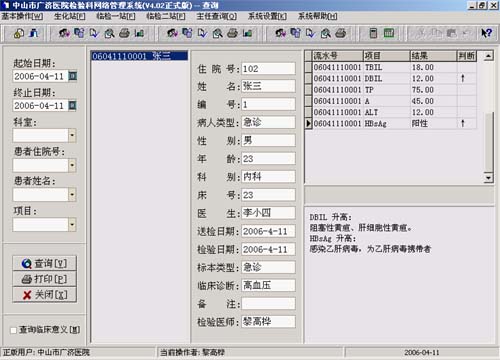Select the DBIL result row
The height and width of the screenshot is (360, 500).
tap(391, 79)
